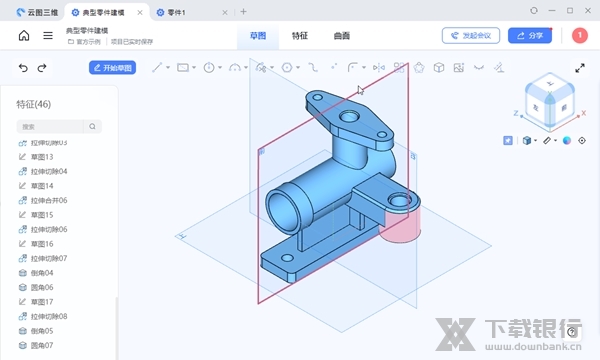Open the Rectangle tool dropdown arrow
600x360 pixels.
point(194,68)
